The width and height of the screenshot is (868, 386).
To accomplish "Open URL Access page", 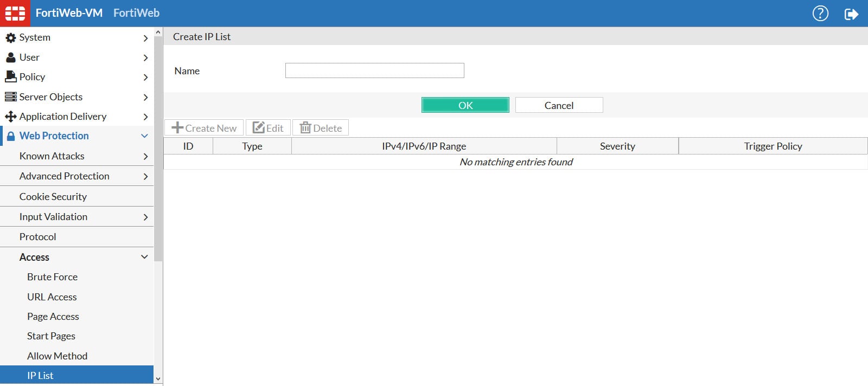I will pos(77,297).
